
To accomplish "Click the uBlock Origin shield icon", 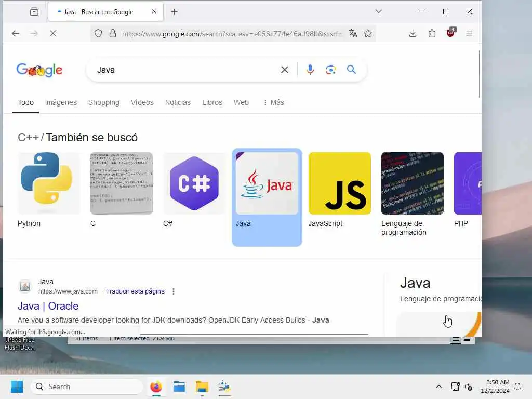I will [x=451, y=33].
